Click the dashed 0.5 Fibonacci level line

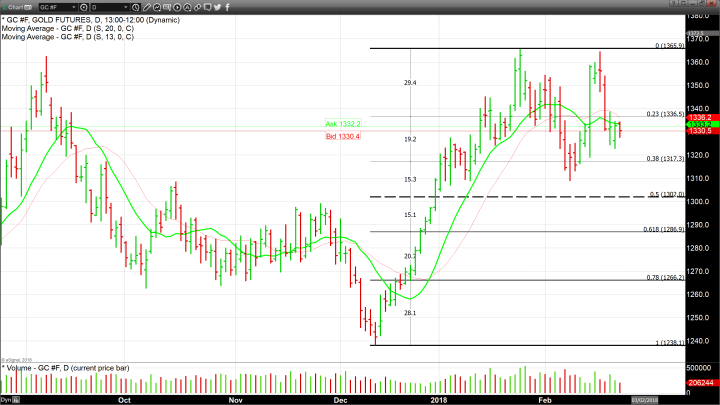point(500,197)
